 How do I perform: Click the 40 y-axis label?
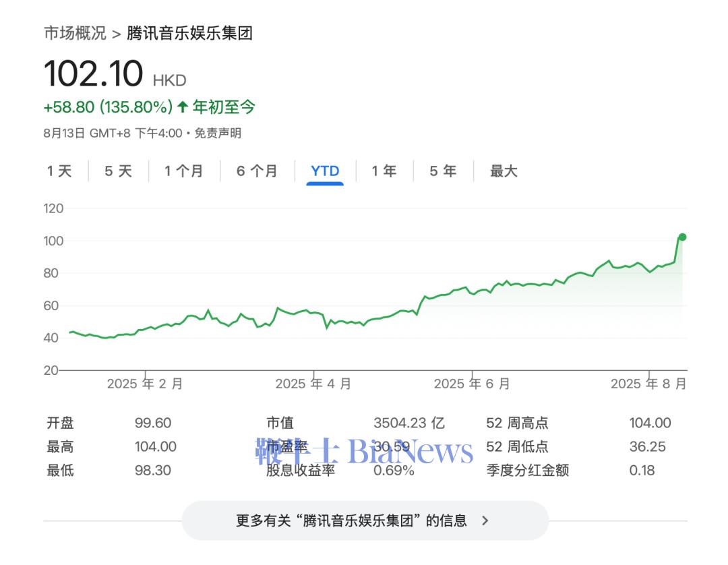51,338
